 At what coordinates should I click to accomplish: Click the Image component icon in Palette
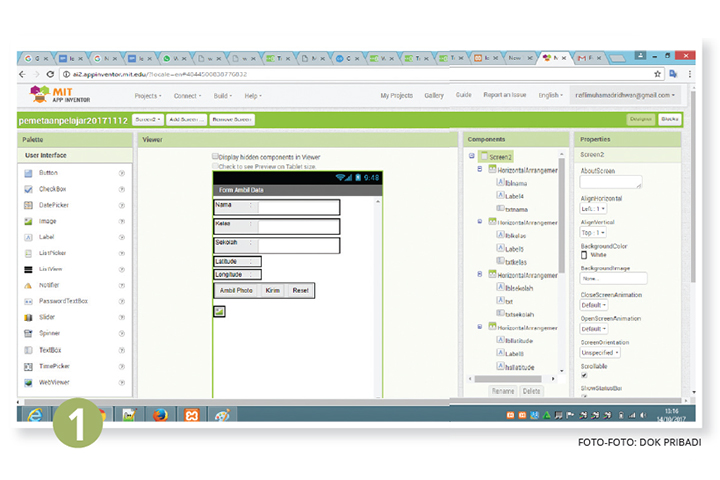tap(29, 221)
